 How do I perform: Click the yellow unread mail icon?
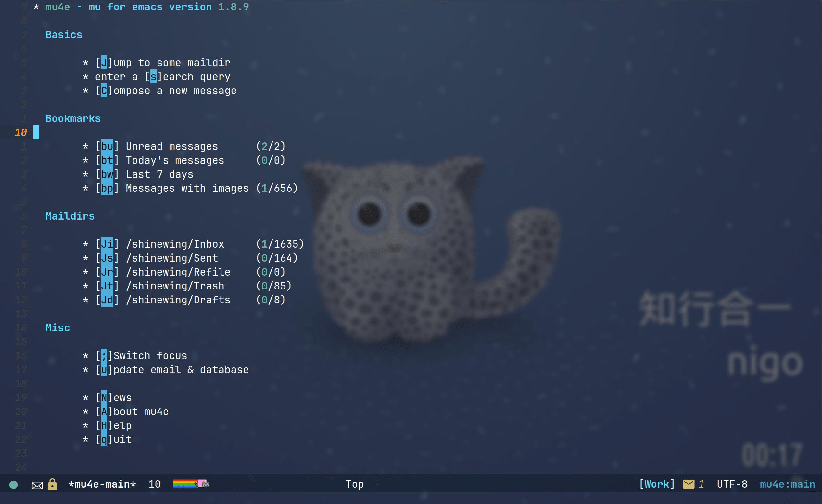click(x=689, y=484)
